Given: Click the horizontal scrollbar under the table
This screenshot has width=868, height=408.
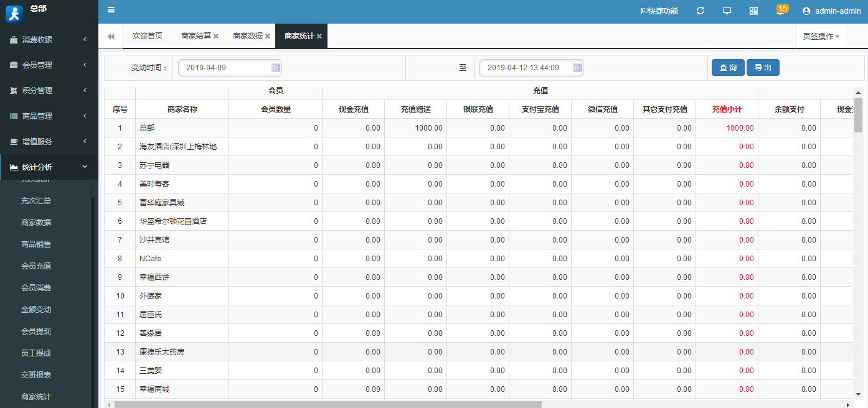Looking at the screenshot, I should 328,404.
